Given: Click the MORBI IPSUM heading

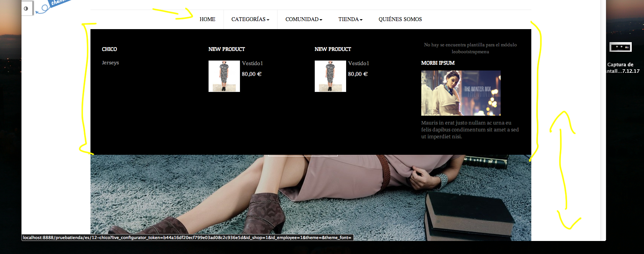Looking at the screenshot, I should [438, 63].
